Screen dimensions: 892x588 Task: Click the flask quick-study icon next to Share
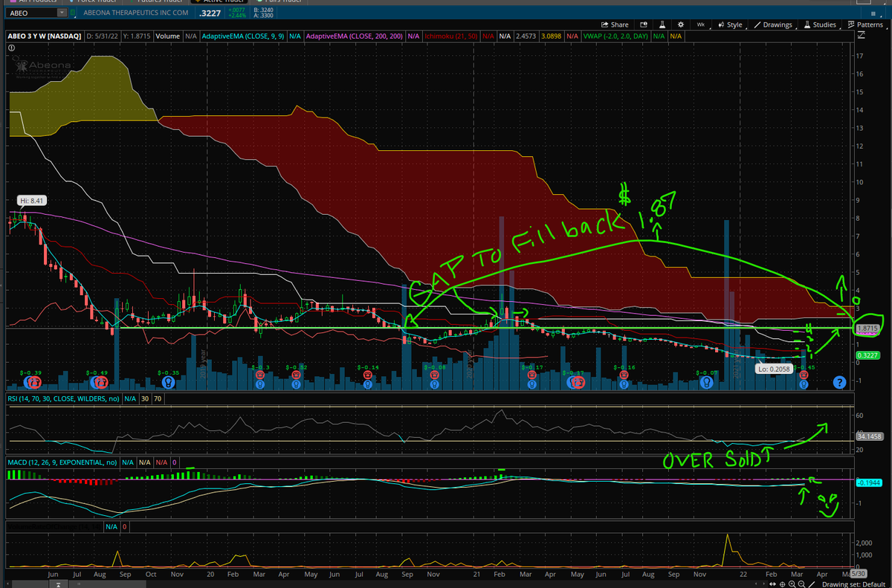(662, 25)
